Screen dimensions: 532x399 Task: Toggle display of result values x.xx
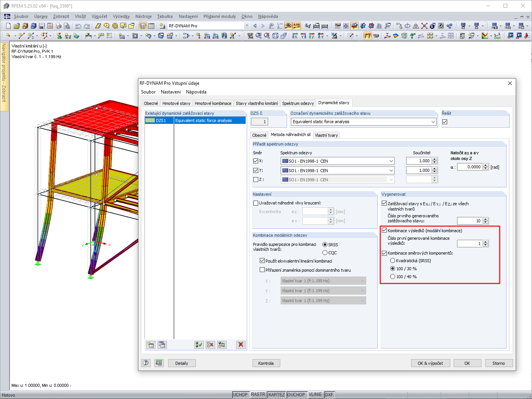297,26
